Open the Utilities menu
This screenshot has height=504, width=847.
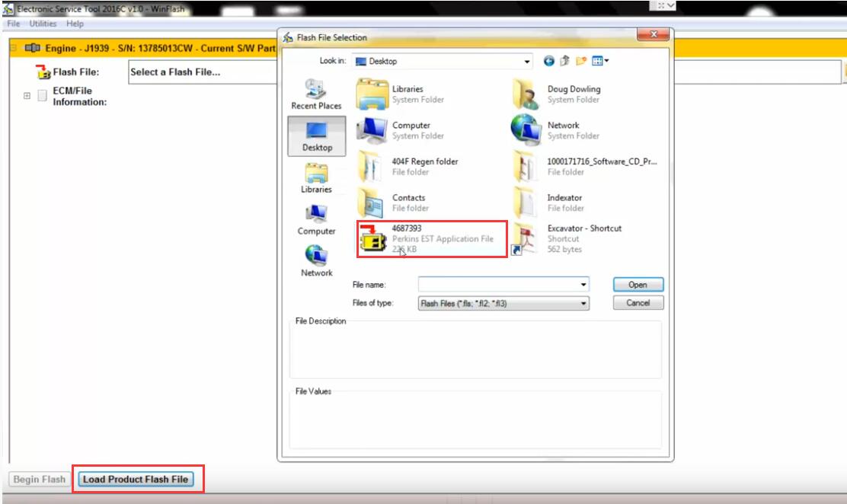point(42,24)
